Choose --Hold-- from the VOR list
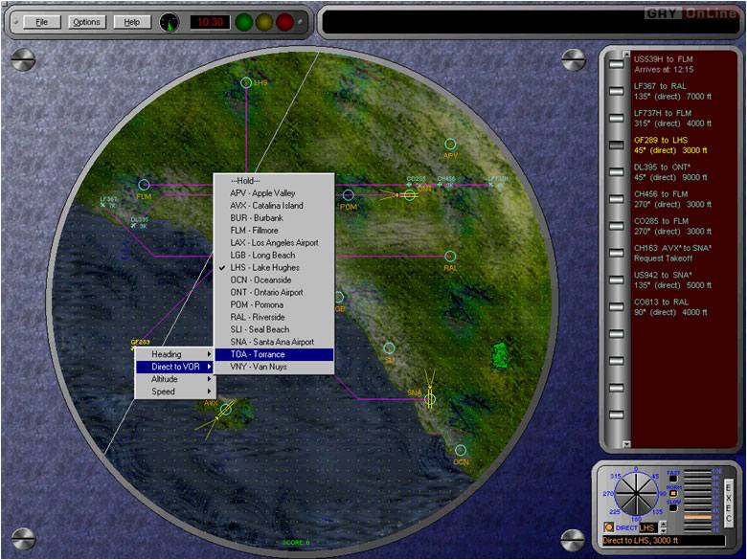The width and height of the screenshot is (747, 560). [274, 181]
